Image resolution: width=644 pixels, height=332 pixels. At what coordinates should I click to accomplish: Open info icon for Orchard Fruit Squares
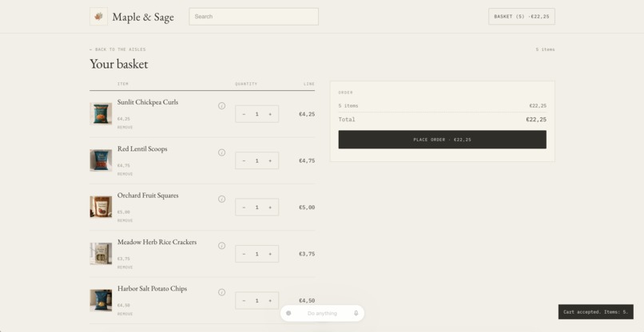point(222,199)
